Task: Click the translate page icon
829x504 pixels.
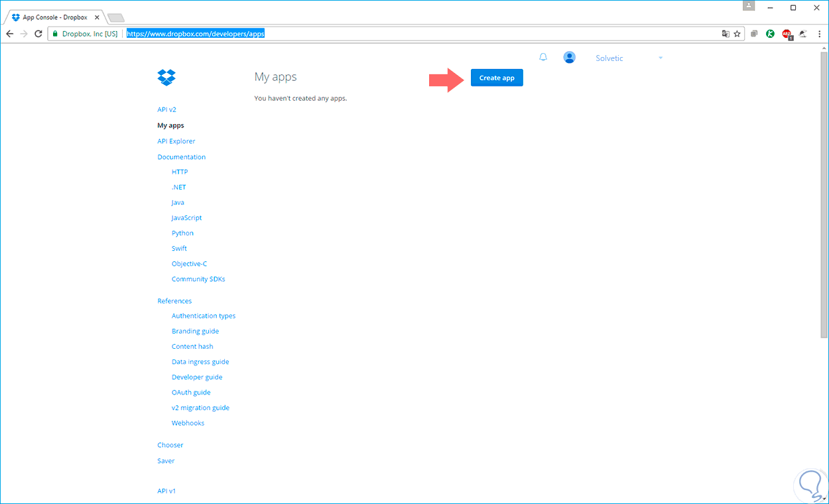Action: [x=726, y=33]
